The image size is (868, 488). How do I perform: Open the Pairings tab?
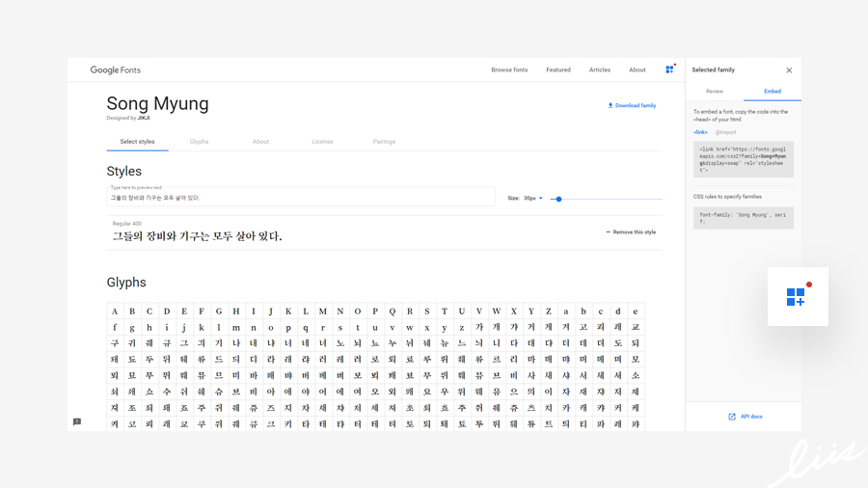(x=384, y=142)
